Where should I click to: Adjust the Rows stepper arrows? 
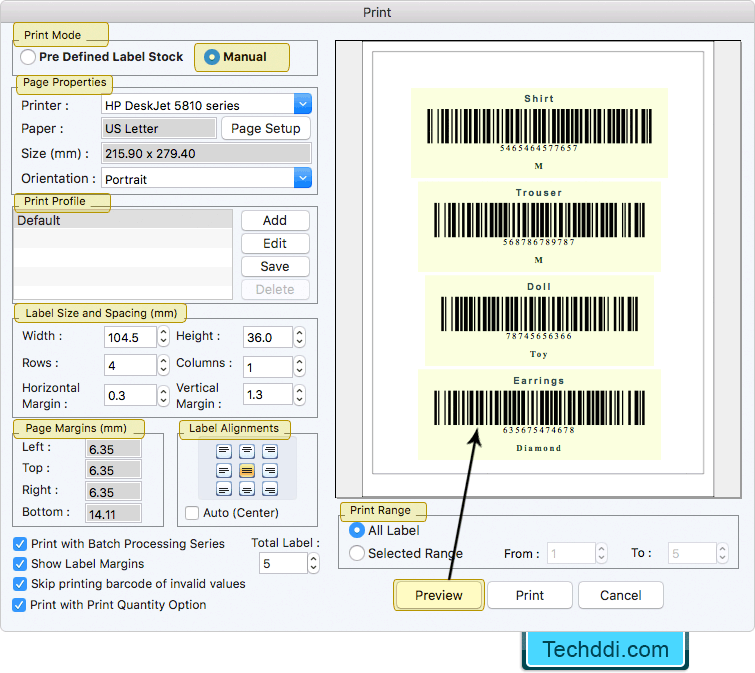(x=164, y=365)
